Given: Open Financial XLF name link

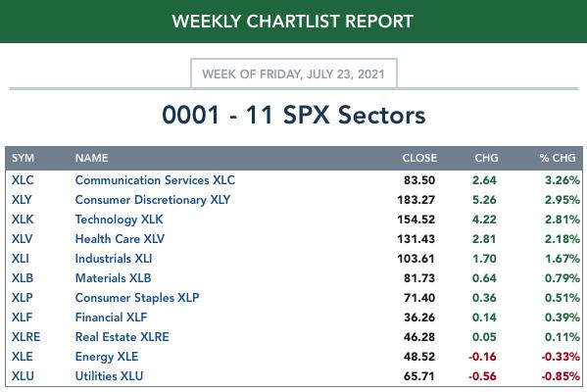Looking at the screenshot, I should click(x=111, y=318).
